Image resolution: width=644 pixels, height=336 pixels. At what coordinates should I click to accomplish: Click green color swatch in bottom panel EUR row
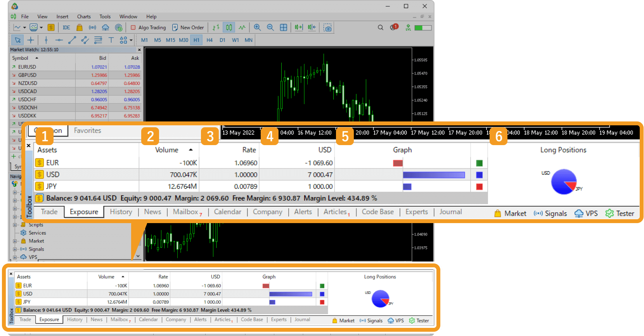[x=322, y=286]
